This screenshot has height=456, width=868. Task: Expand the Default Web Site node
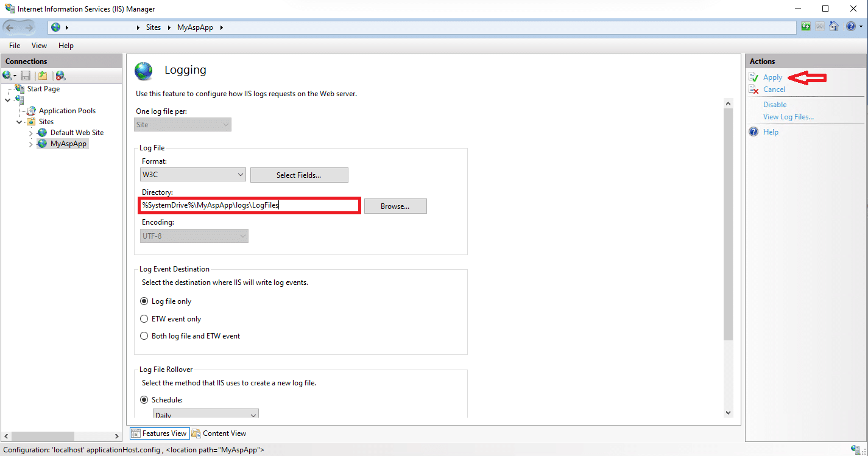tap(31, 133)
